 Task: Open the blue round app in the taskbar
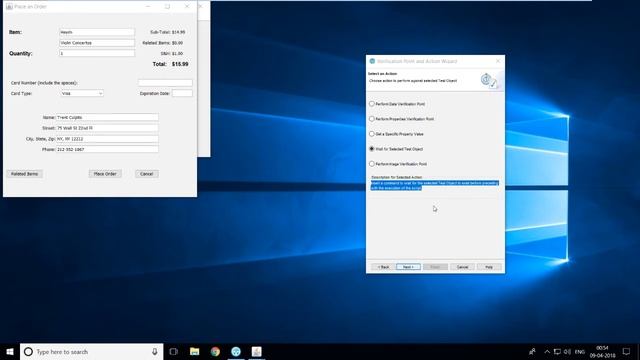(x=236, y=351)
